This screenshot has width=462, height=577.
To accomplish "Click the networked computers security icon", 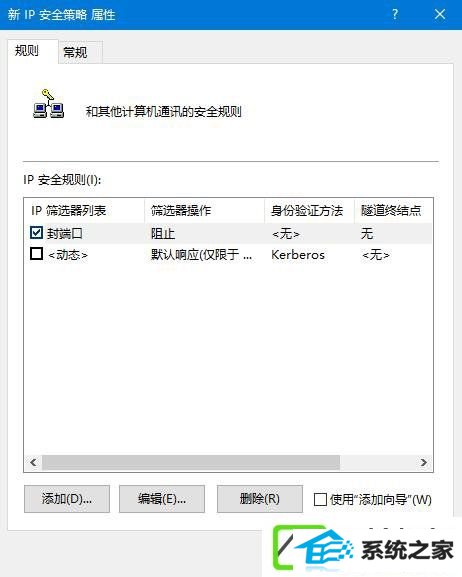I will click(48, 104).
